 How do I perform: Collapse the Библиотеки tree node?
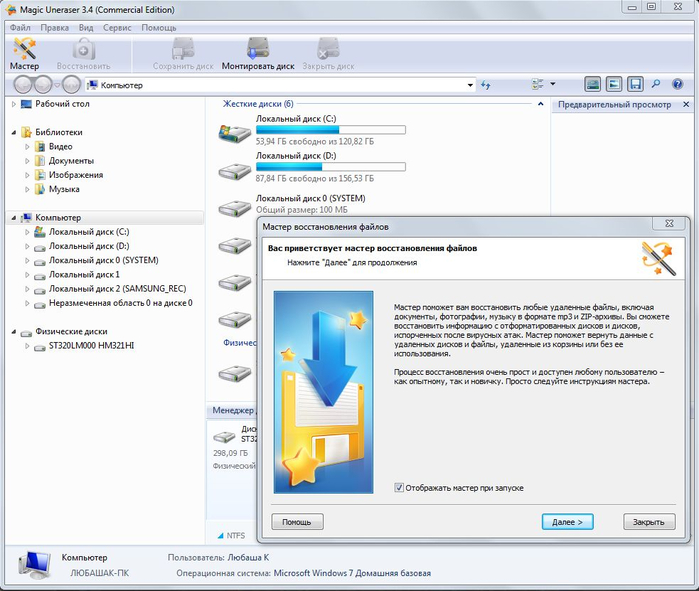[x=14, y=132]
